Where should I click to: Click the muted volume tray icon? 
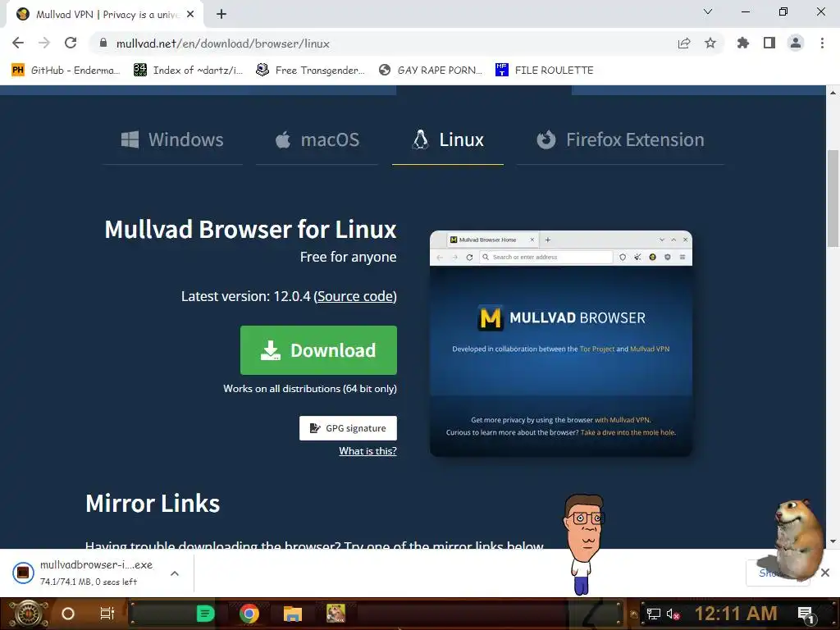tap(673, 614)
